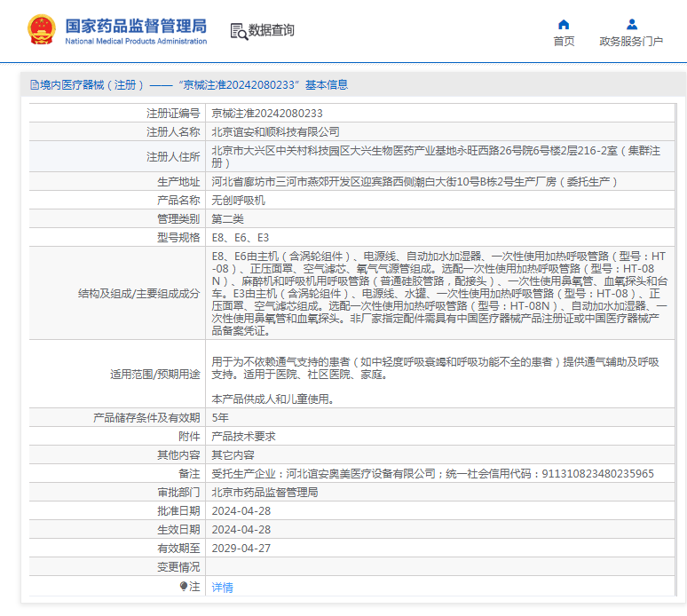Click registrant name 北京谊安和顺科技有限公司
This screenshot has width=687, height=616.
[275, 131]
